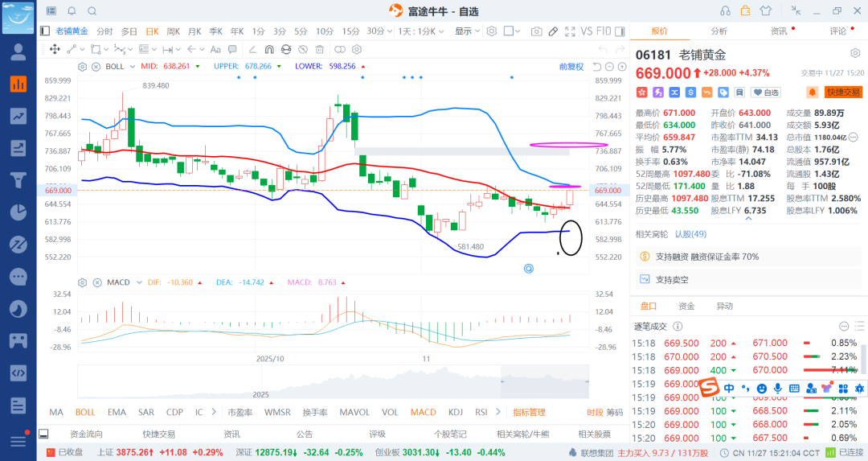Click the blue price tag icon under the quote
868x461 pixels.
pyautogui.click(x=723, y=93)
